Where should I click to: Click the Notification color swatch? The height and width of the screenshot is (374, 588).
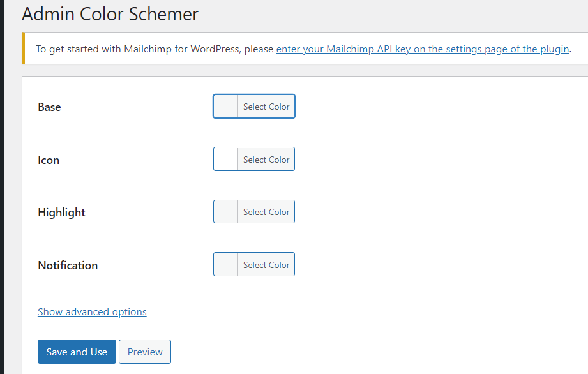[x=225, y=264]
